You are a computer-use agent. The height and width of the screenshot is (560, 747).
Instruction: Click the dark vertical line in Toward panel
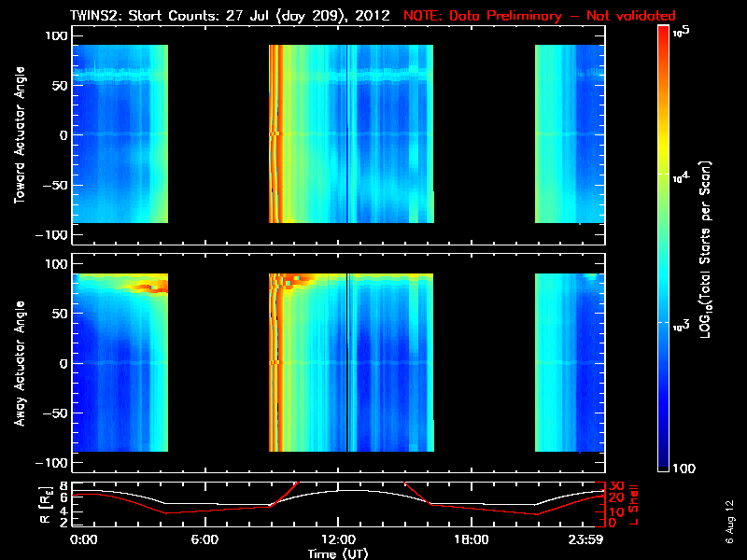click(347, 133)
